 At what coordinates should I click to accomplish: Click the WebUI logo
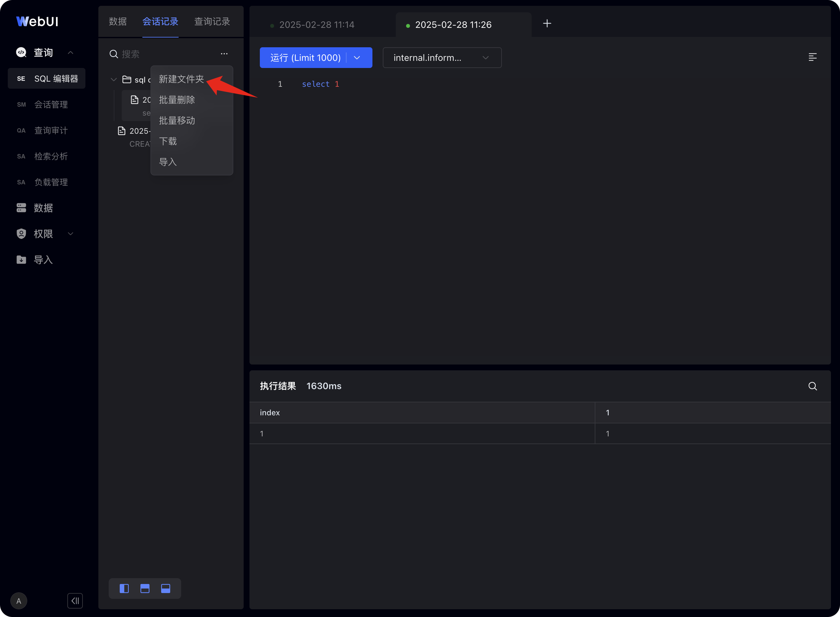(x=37, y=21)
